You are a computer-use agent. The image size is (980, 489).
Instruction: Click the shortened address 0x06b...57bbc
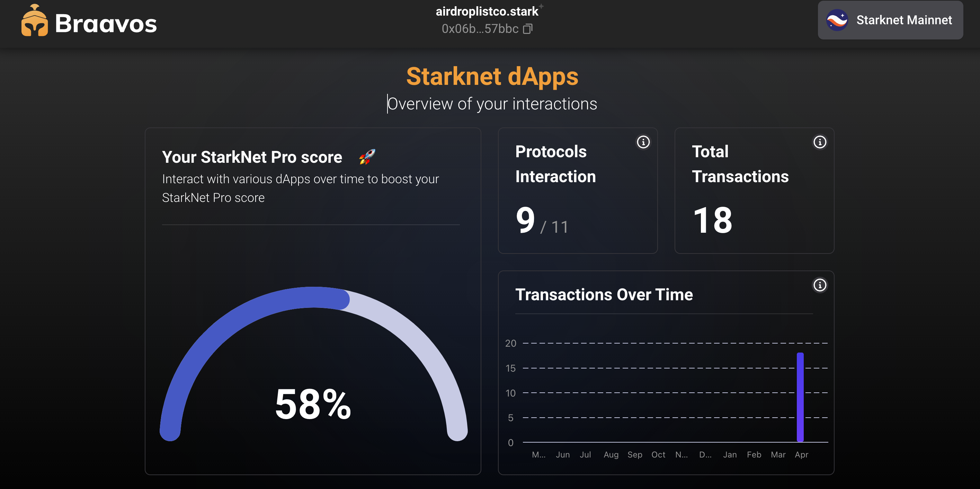(480, 29)
